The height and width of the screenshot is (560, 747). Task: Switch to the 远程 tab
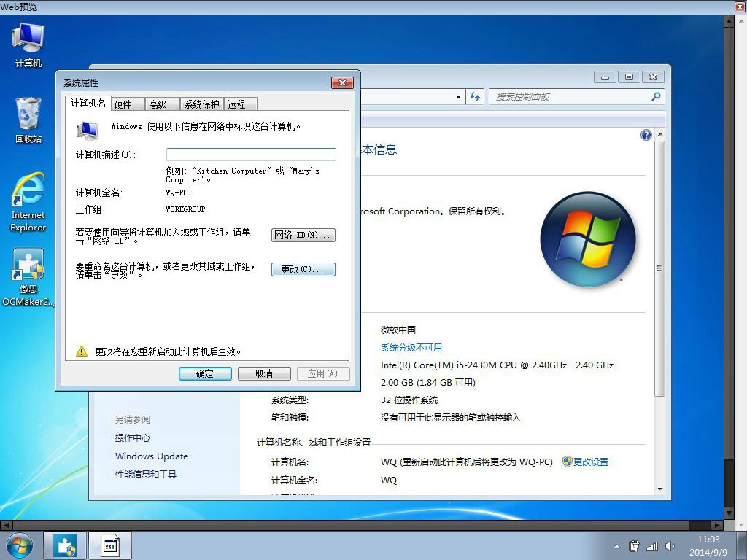(241, 104)
